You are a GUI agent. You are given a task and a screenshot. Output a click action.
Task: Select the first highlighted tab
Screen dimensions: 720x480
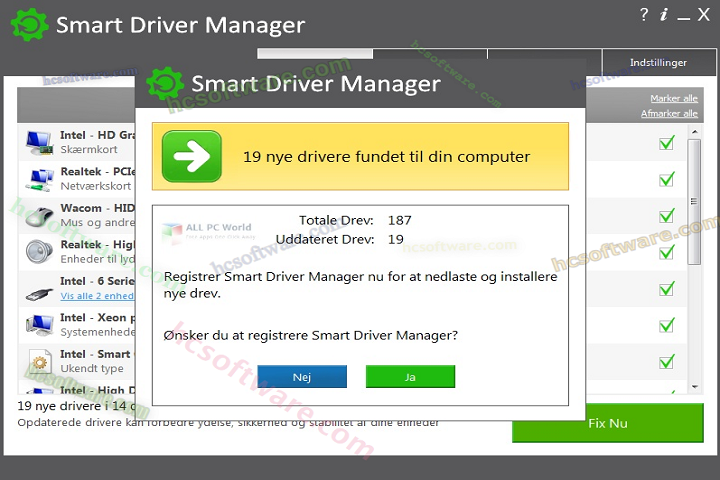click(x=315, y=54)
